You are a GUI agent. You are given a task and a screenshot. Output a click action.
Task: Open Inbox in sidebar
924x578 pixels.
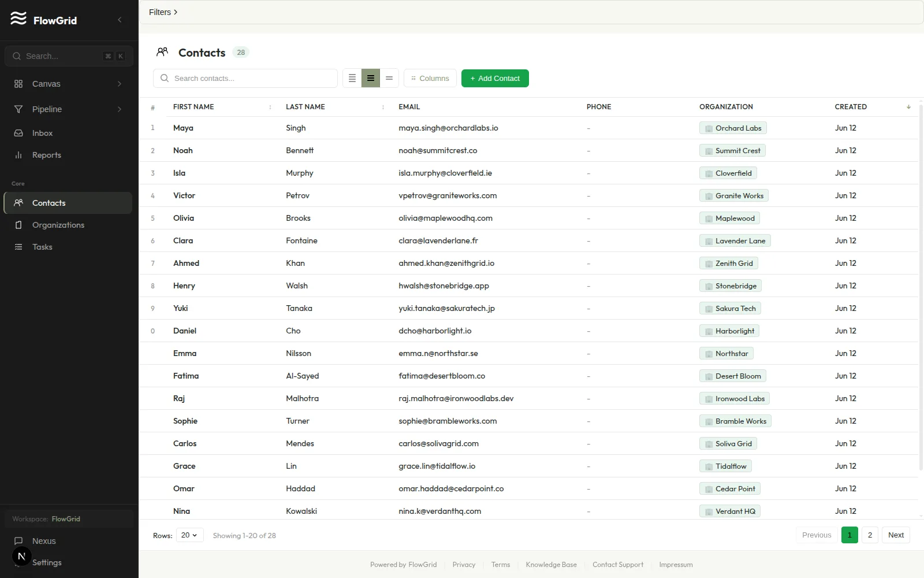[68, 133]
